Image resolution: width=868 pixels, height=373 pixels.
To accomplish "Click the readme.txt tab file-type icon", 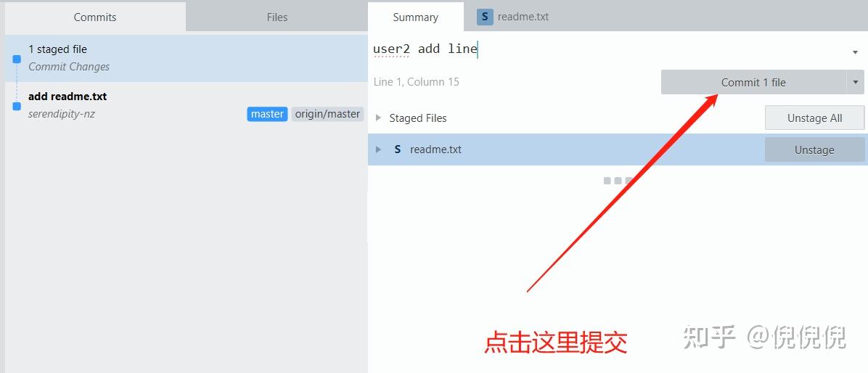I will (x=485, y=17).
